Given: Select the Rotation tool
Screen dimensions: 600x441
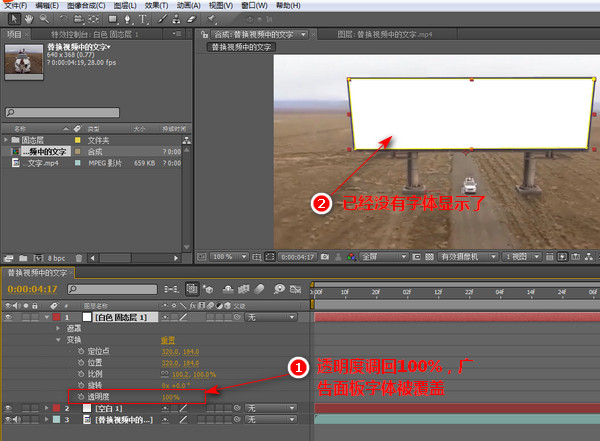Looking at the screenshot, I should (x=63, y=19).
